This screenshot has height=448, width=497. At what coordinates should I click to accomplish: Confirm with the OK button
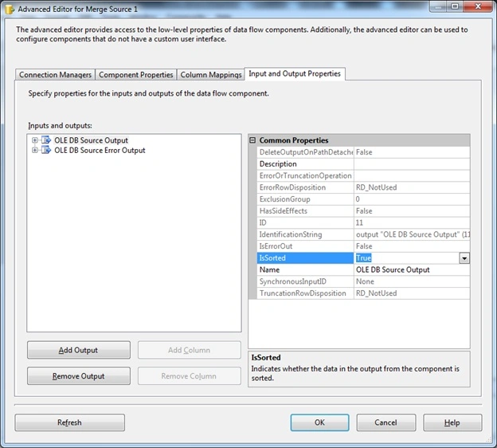319,422
